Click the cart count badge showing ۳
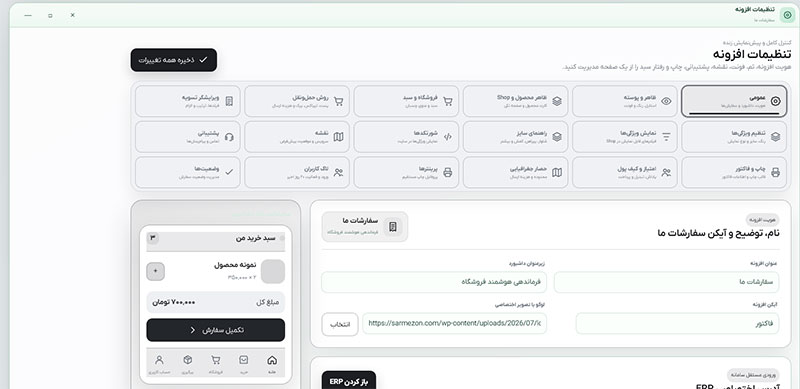The image size is (800, 389). (153, 238)
